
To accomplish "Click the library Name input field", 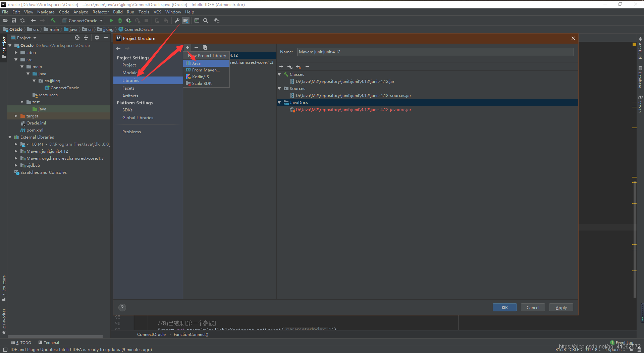I will [435, 52].
